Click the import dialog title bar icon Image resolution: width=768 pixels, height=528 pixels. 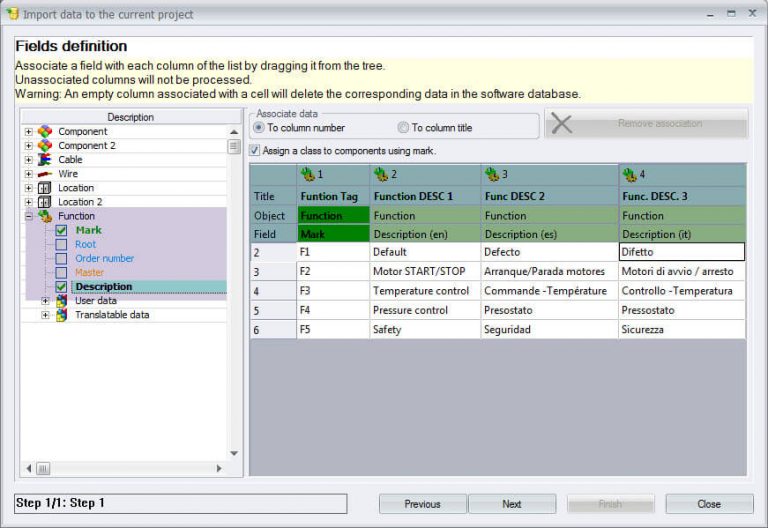coord(13,14)
